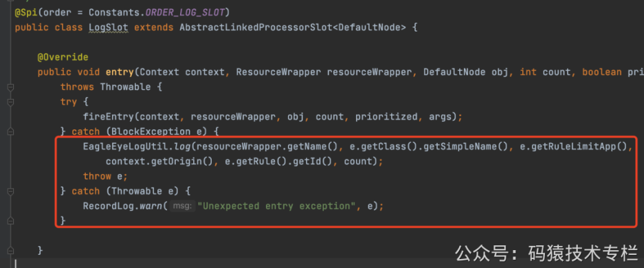
Task: Click the ResourceWrapper parameter type
Action: point(278,72)
